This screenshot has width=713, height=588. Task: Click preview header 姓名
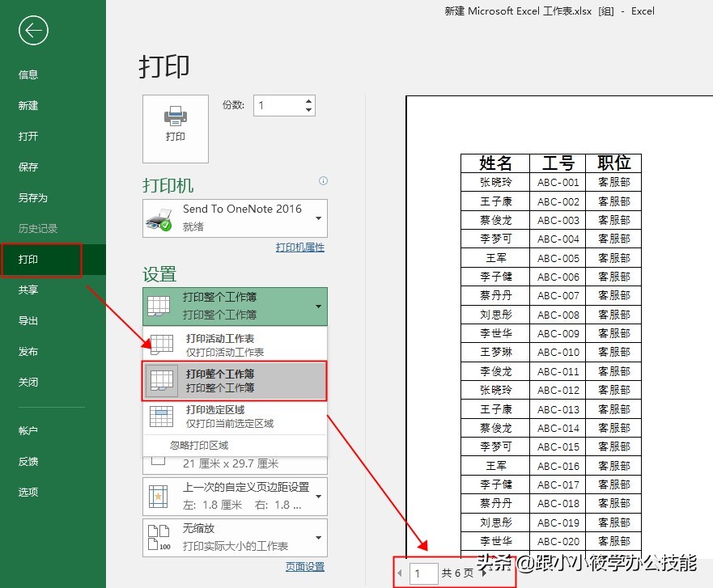click(495, 163)
